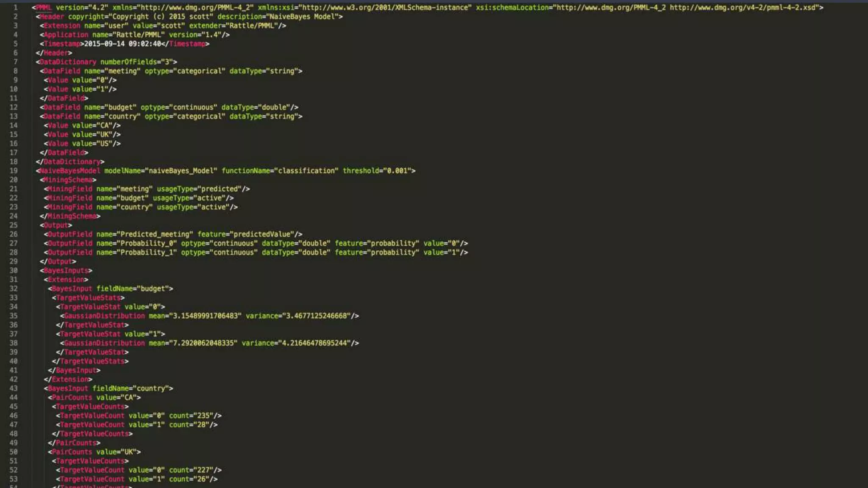Click count="235" in TargetValueCount
Screen dimensions: 868x488
192,416
